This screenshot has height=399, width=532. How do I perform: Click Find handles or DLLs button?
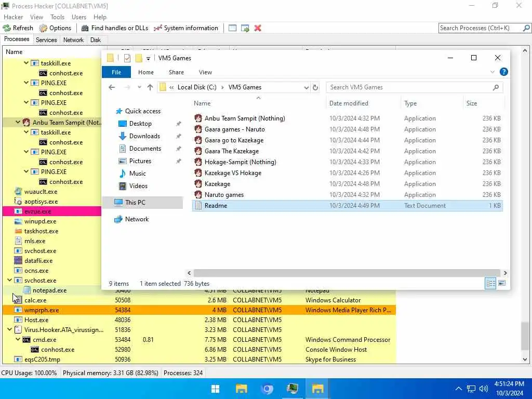115,28
